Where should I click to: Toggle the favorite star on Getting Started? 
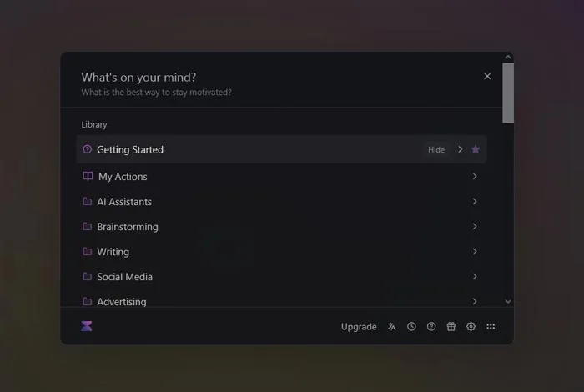(476, 149)
